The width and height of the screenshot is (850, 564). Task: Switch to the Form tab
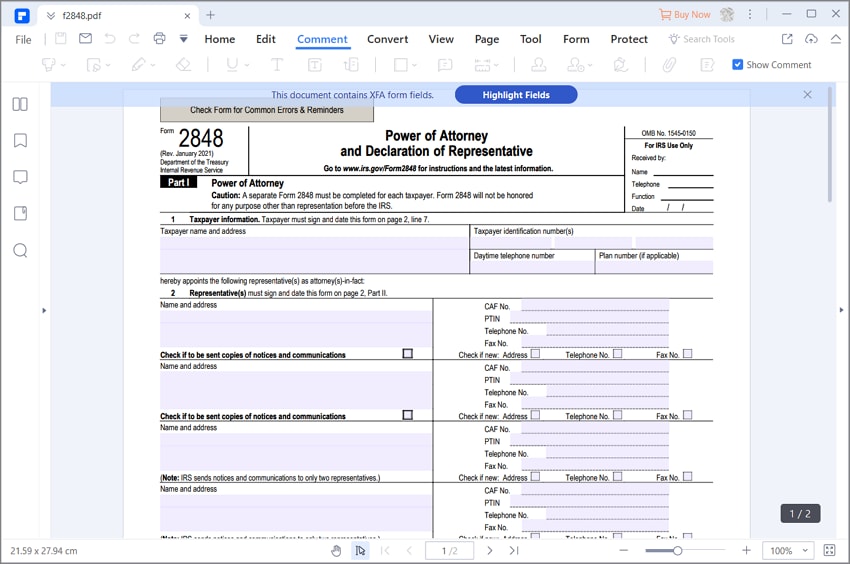click(x=576, y=39)
